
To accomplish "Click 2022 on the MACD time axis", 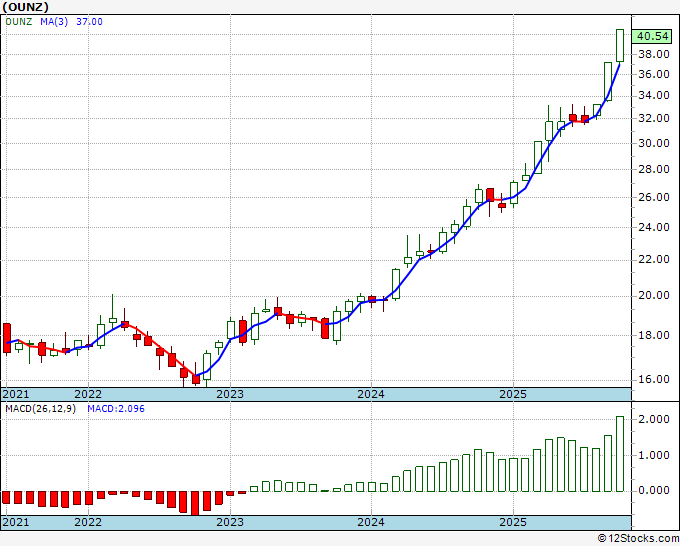I will coord(88,522).
